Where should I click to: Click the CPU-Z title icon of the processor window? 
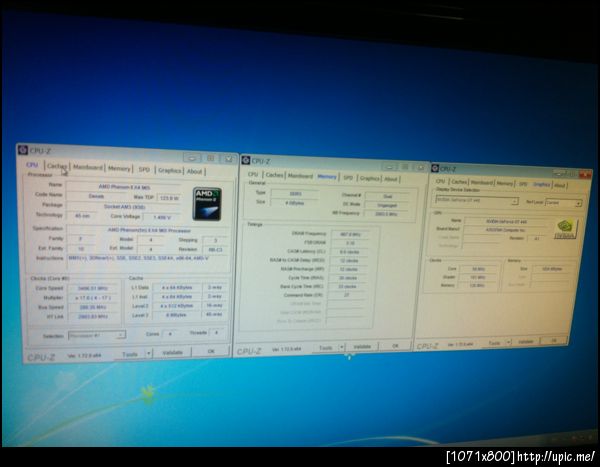[23, 150]
